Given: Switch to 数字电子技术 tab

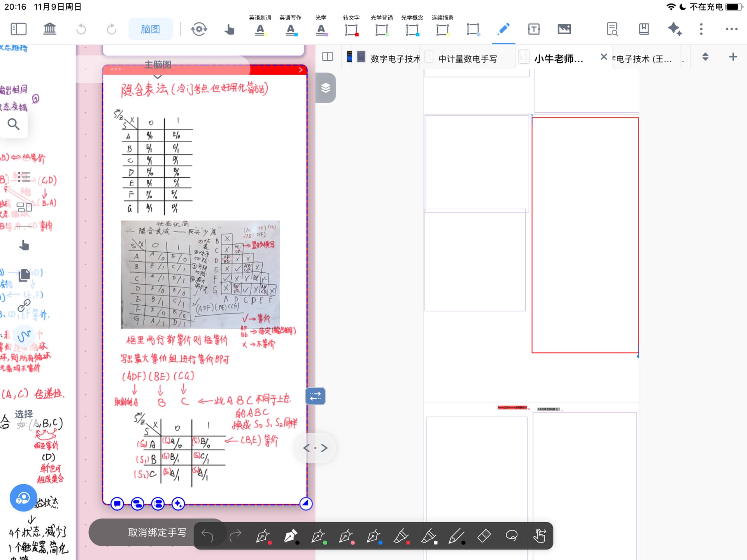Looking at the screenshot, I should coord(395,59).
